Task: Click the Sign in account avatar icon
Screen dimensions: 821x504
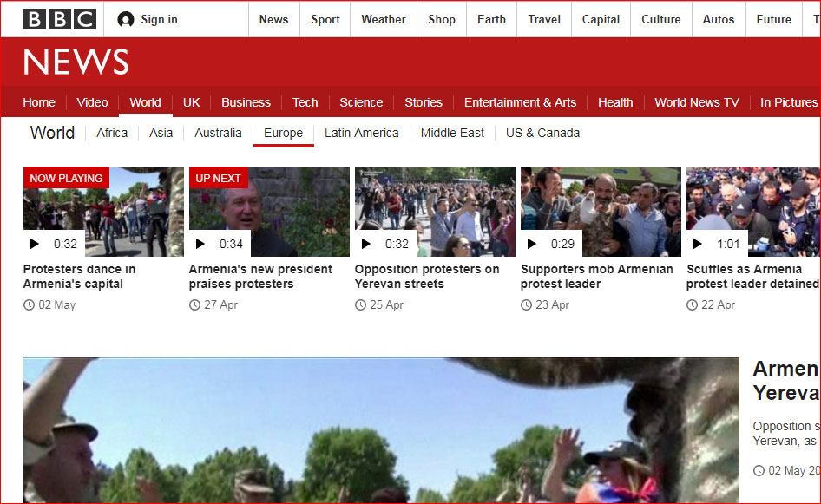Action: 126,19
